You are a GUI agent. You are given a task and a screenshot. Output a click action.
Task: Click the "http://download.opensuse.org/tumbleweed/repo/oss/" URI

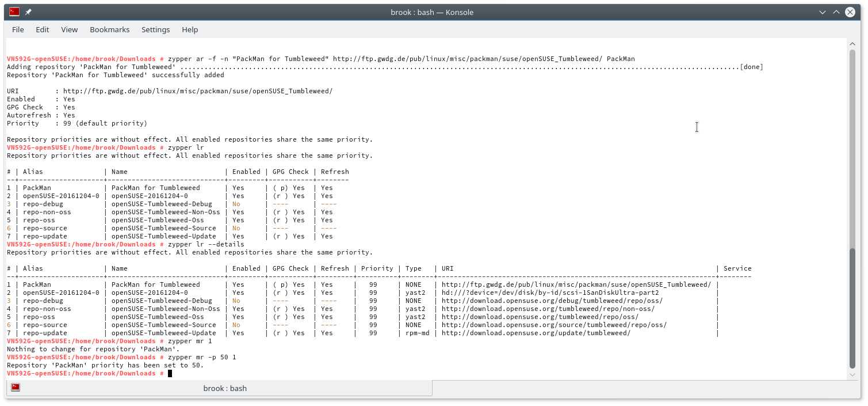(x=540, y=317)
